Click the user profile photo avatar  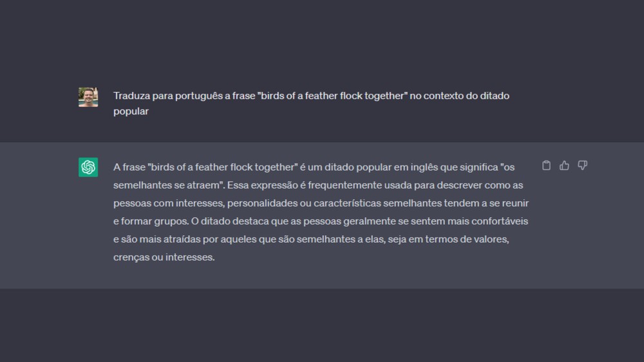(88, 97)
